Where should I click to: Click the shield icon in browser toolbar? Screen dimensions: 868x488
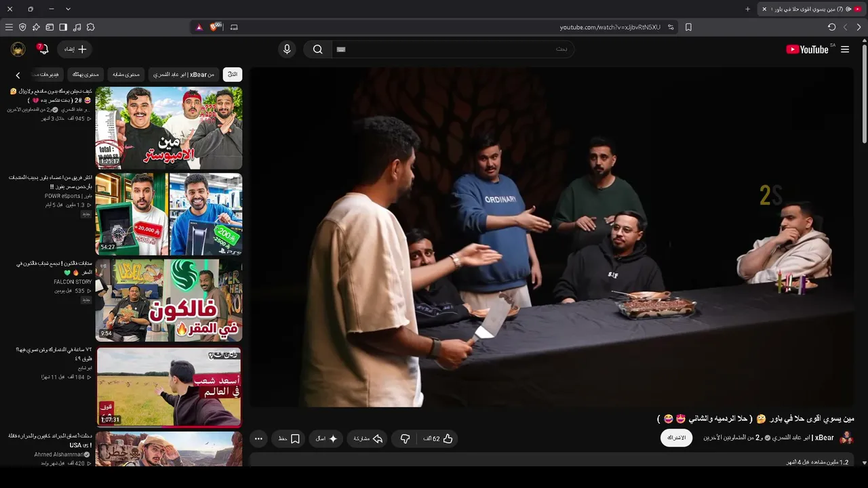[x=22, y=27]
